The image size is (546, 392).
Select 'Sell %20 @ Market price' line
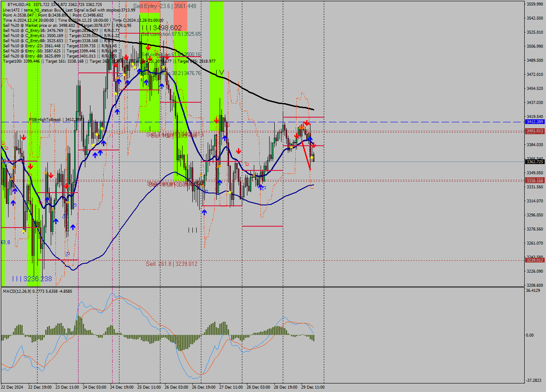pyautogui.click(x=67, y=25)
